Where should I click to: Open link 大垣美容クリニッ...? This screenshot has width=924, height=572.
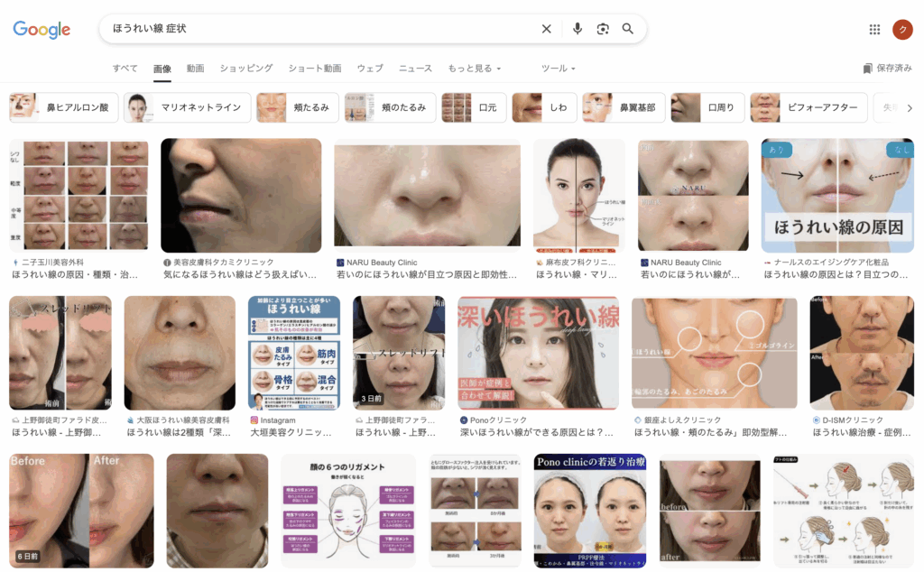[x=291, y=433]
